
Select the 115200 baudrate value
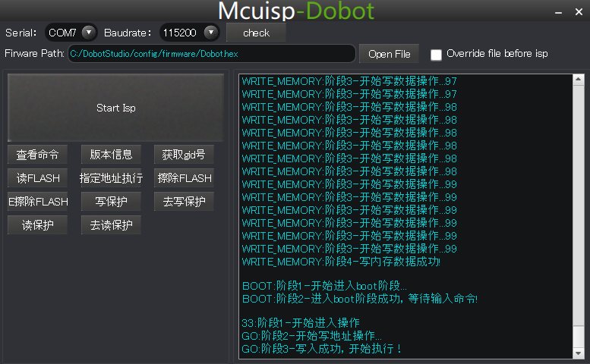(x=180, y=33)
